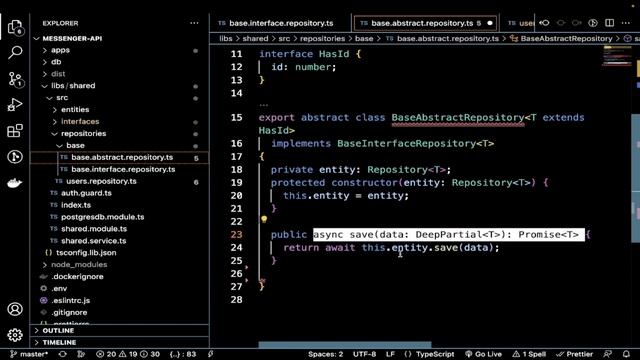Click Go Live in the status bar
The height and width of the screenshot is (360, 640).
(484, 354)
